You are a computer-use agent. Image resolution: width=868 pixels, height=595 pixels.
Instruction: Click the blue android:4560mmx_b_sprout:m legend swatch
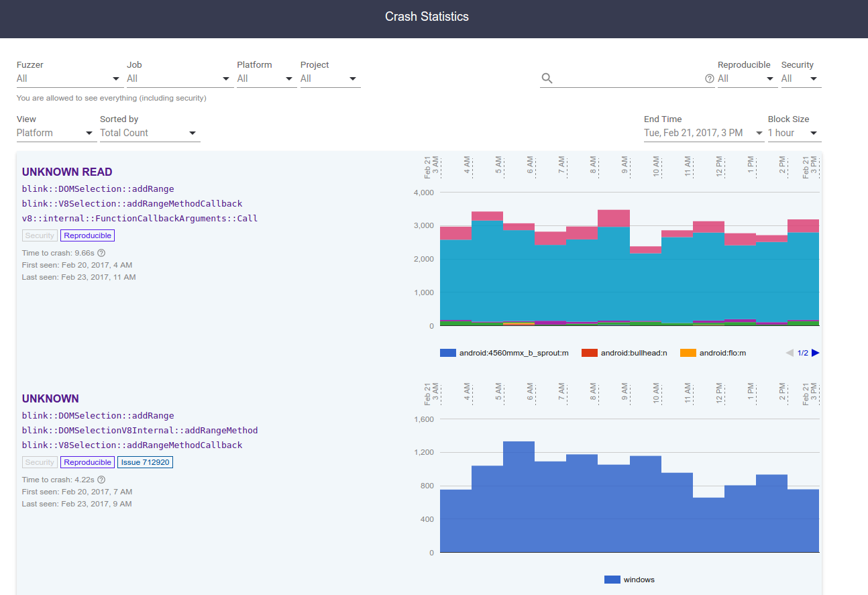(447, 353)
